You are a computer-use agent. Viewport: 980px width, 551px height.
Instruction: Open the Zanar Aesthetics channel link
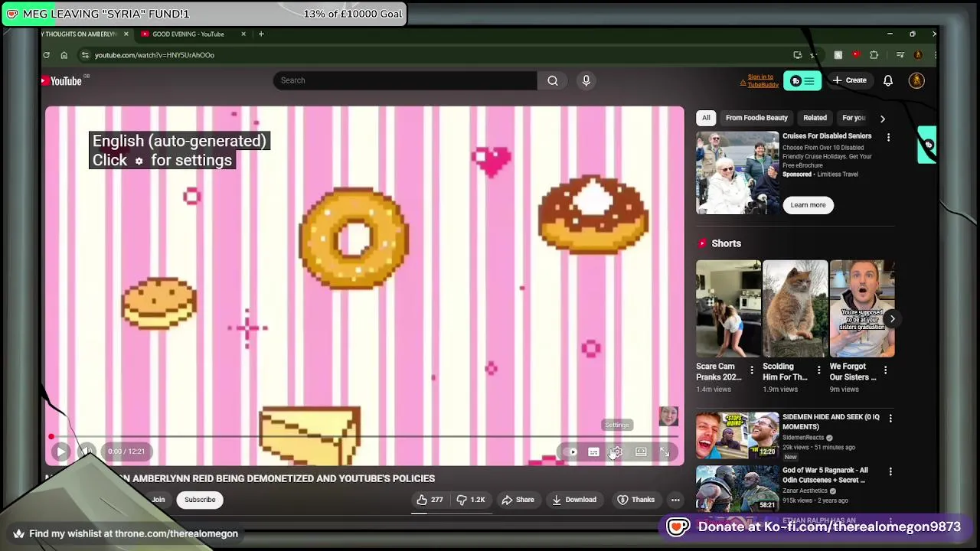pos(805,491)
